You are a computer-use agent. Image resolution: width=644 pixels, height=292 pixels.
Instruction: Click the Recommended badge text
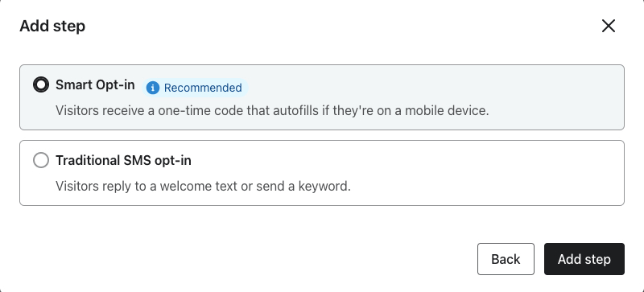point(203,88)
